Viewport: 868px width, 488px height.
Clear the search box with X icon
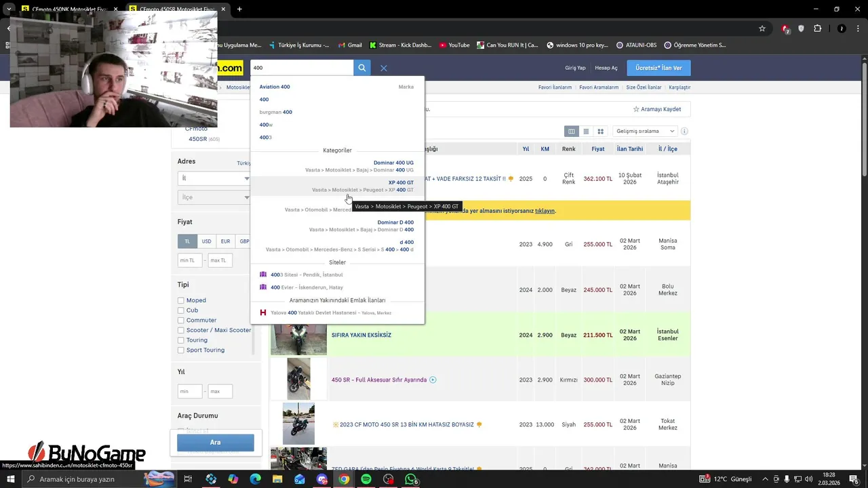tap(384, 68)
